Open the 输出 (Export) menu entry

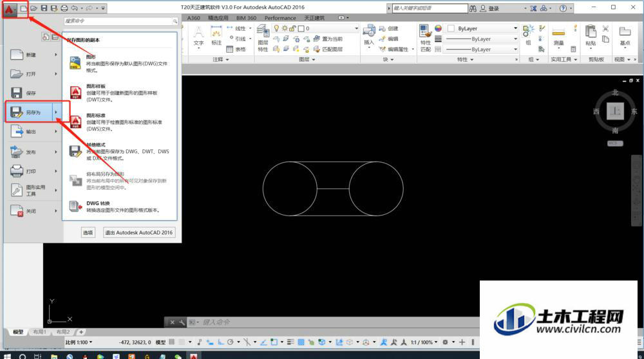(33, 132)
